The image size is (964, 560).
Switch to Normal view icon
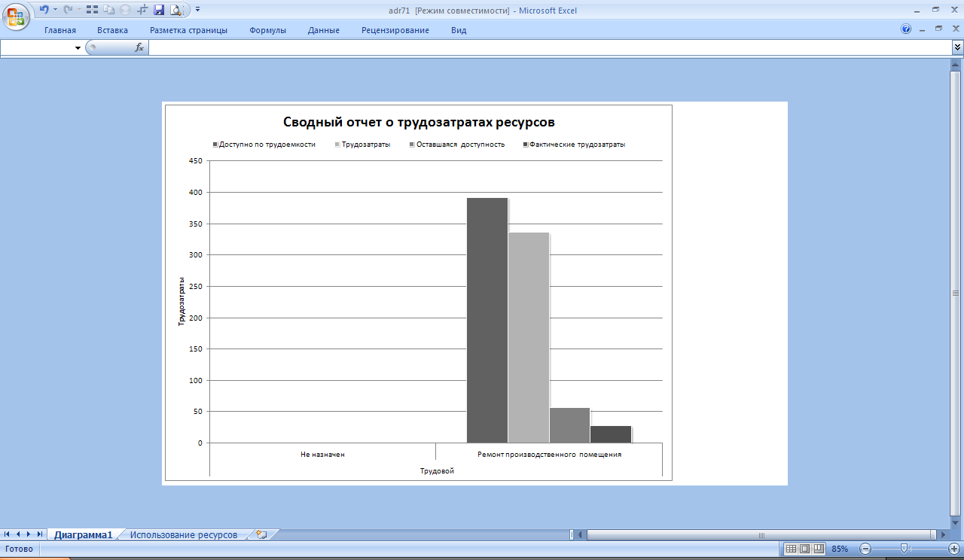point(792,549)
